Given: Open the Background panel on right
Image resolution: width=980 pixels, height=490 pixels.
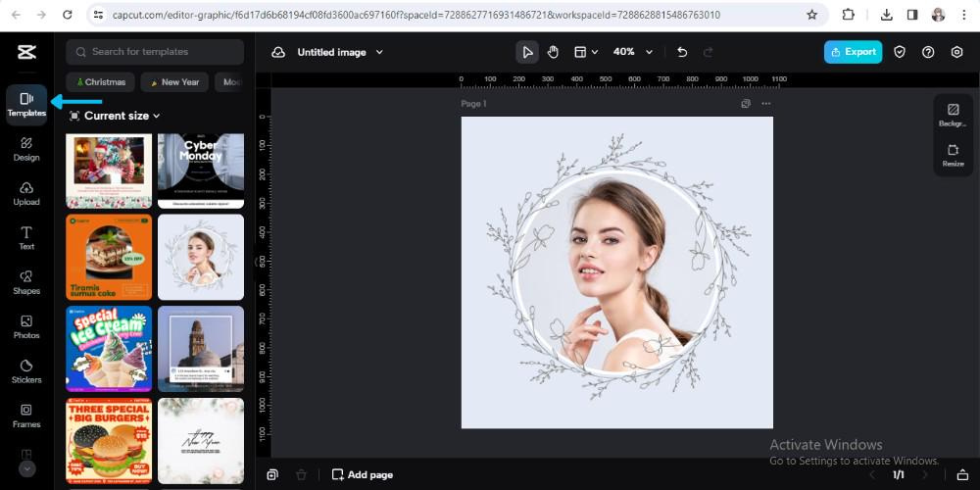Looking at the screenshot, I should click(x=954, y=115).
